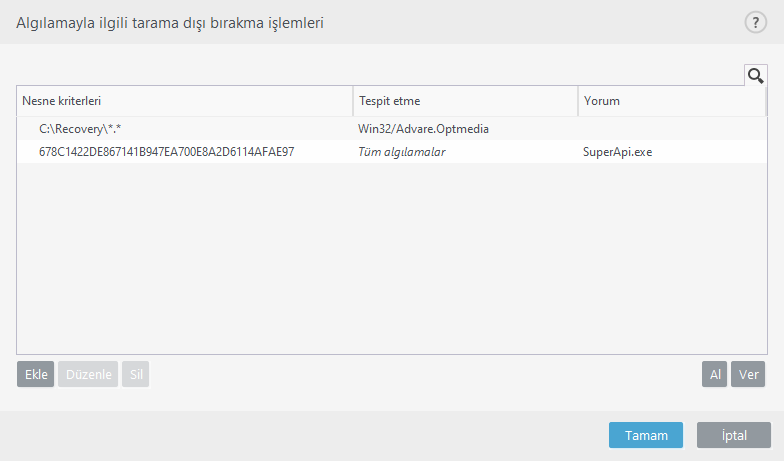Screen dimensions: 784x461
Task: Confirm with the Tamam button
Action: [x=645, y=435]
